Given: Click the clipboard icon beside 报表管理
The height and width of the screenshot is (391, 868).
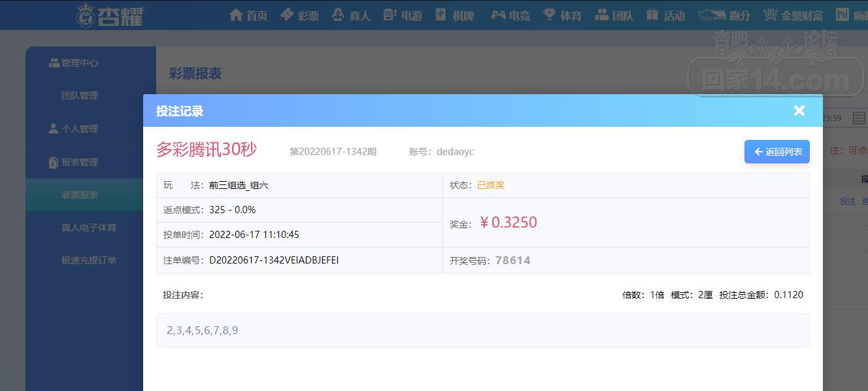Looking at the screenshot, I should 54,162.
